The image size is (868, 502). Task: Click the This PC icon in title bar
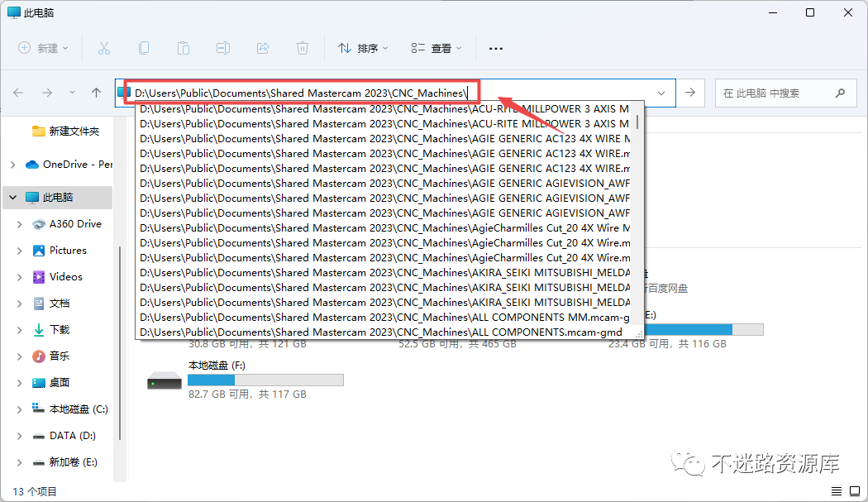click(x=14, y=12)
